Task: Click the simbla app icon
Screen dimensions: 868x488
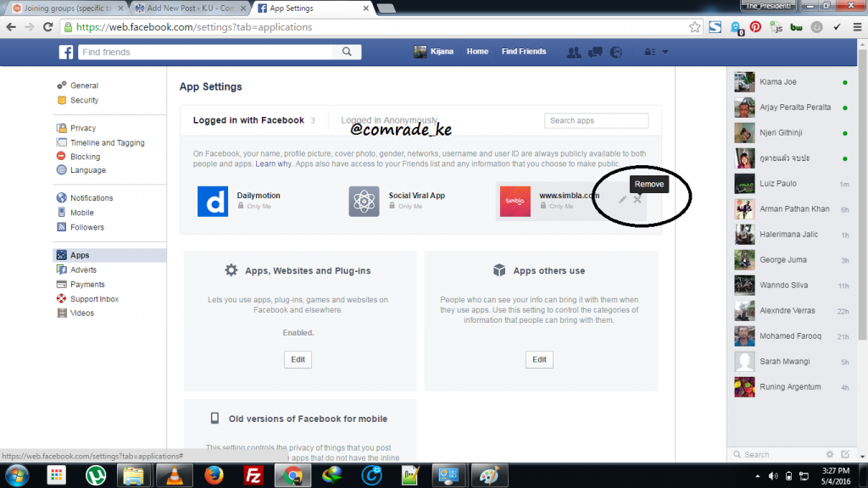Action: click(515, 202)
